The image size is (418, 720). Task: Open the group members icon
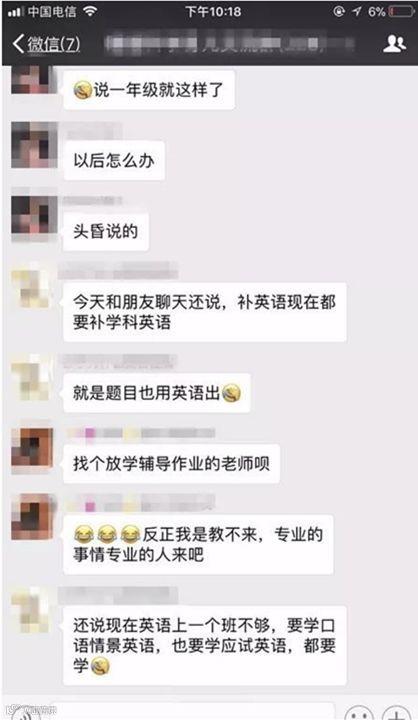click(394, 44)
